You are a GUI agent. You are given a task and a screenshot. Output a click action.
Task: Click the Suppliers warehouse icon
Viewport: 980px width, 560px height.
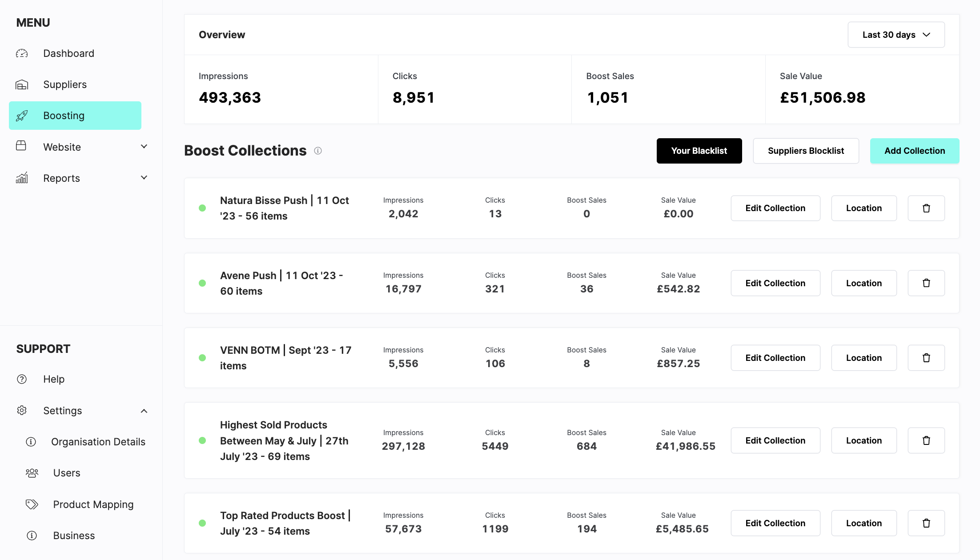(22, 84)
